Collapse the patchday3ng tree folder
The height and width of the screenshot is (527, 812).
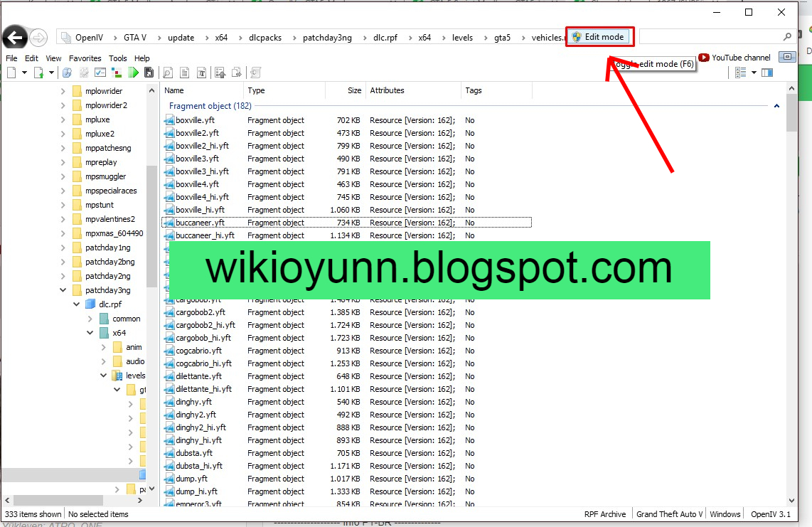(63, 290)
